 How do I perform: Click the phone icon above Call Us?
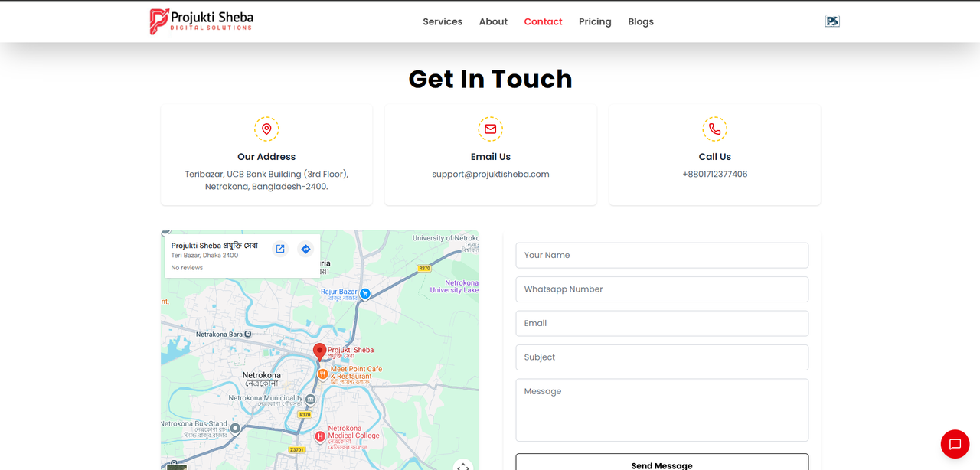click(714, 129)
